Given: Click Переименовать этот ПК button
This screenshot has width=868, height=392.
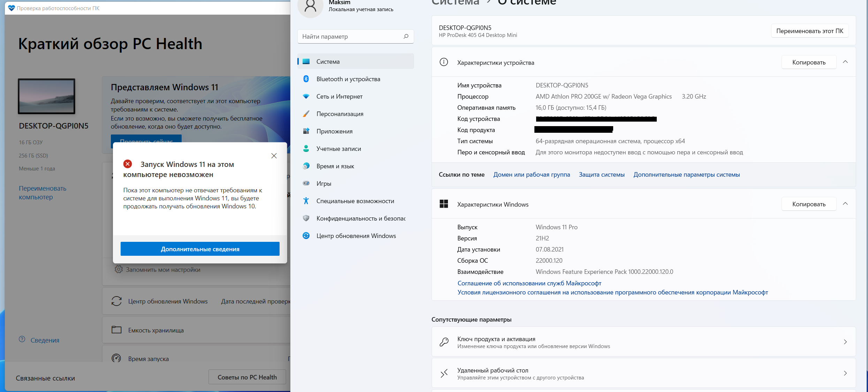Looking at the screenshot, I should (x=810, y=31).
